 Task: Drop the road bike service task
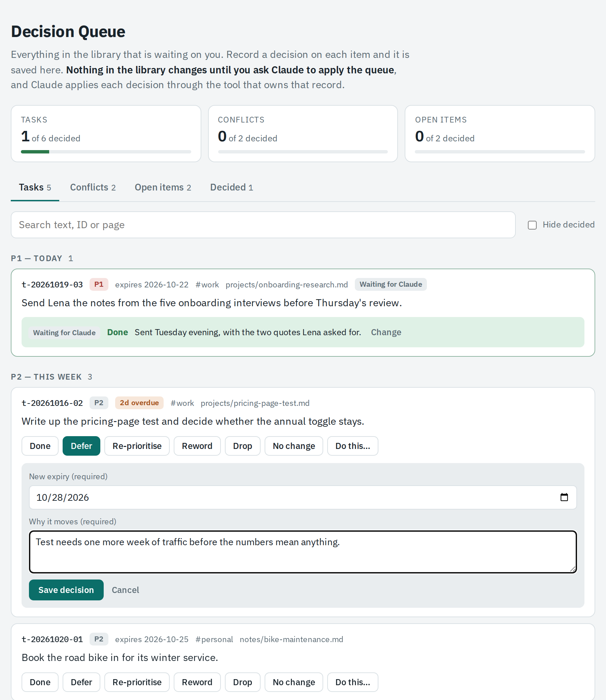click(x=242, y=682)
